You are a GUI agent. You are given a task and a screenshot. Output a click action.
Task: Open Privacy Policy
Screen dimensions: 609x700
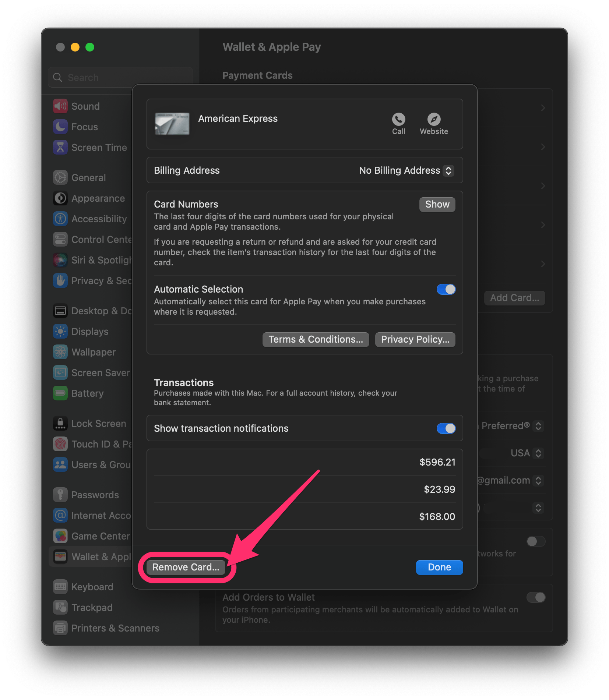[415, 339]
